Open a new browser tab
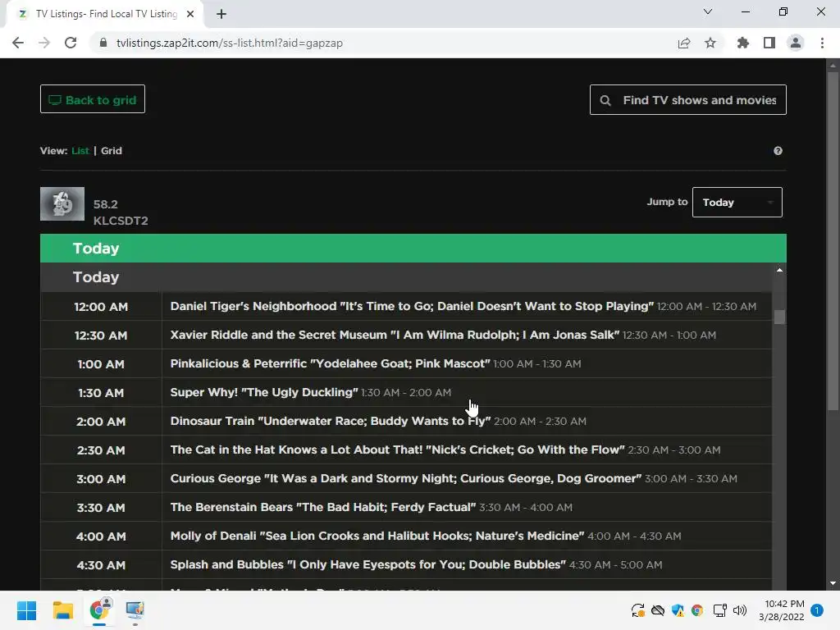The image size is (840, 630). point(221,14)
